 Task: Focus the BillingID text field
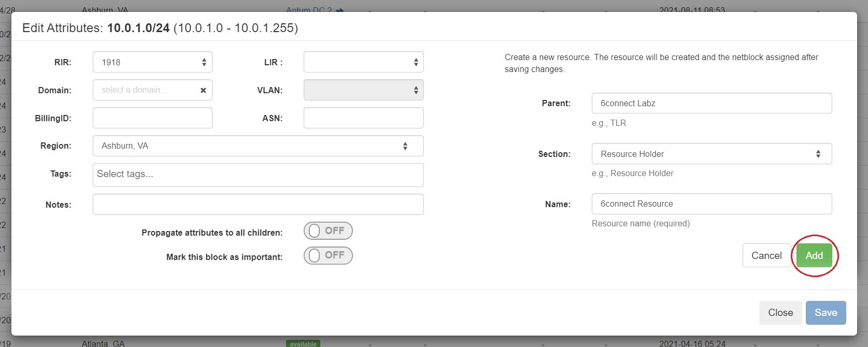(x=152, y=118)
